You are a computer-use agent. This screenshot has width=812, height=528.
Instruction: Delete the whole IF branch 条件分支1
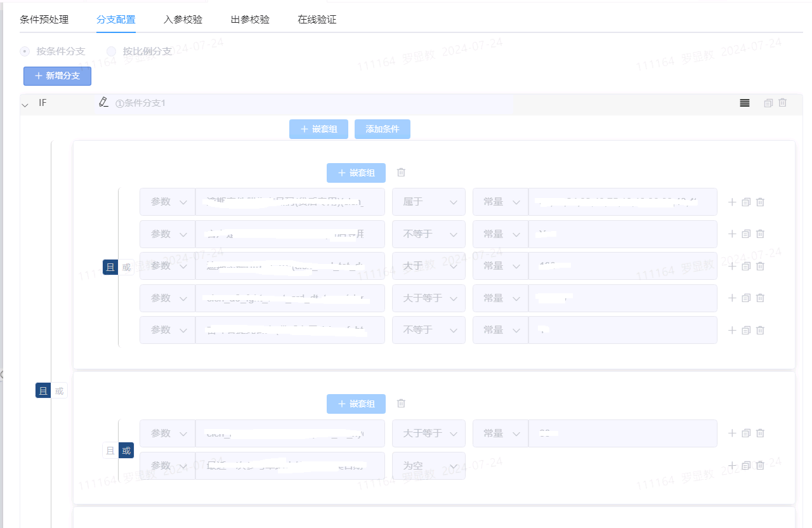pos(782,103)
